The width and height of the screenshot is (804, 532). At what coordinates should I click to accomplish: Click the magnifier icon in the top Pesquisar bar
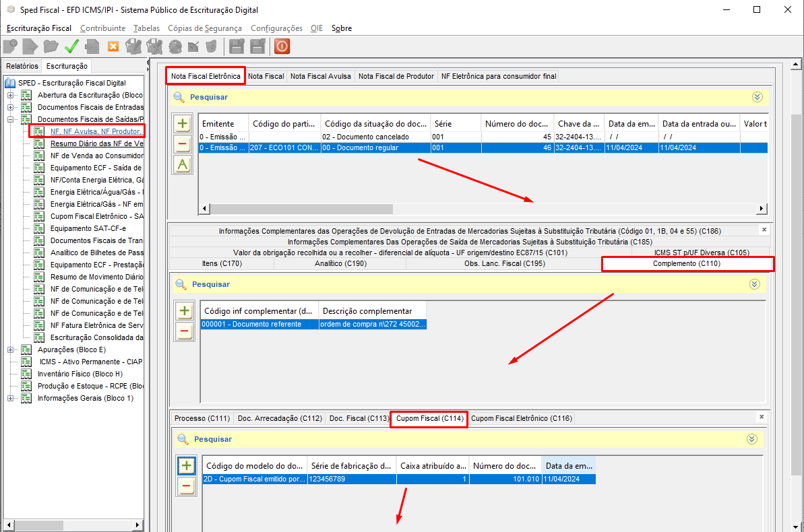click(x=179, y=97)
